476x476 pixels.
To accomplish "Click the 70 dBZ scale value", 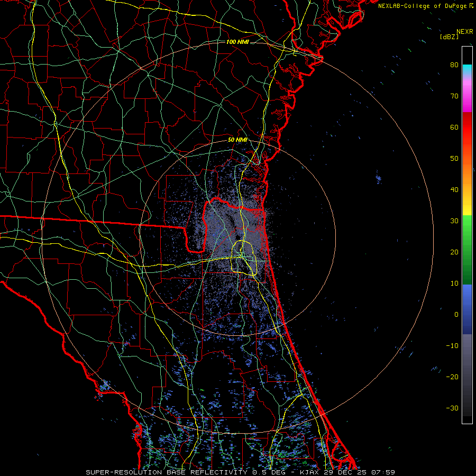I will click(454, 96).
